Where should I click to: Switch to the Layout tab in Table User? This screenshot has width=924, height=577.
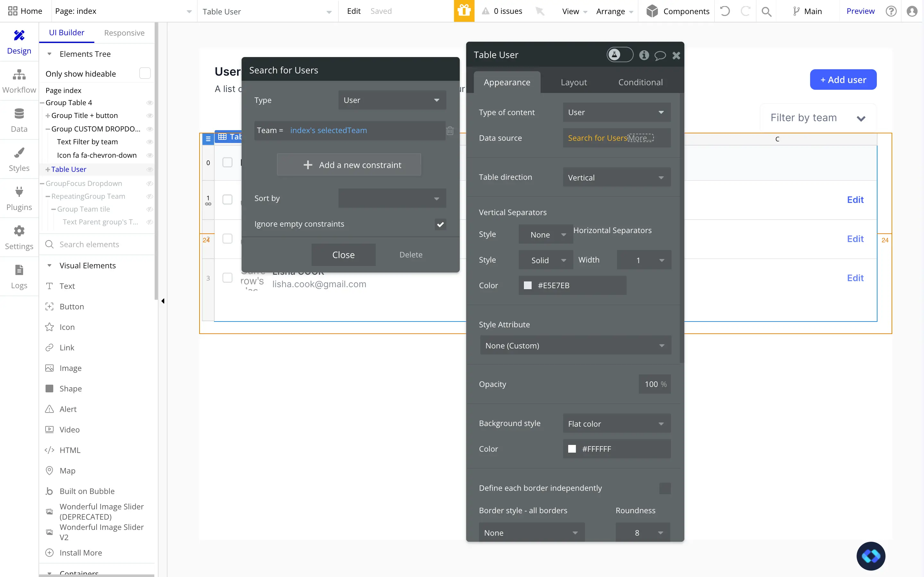pos(574,82)
